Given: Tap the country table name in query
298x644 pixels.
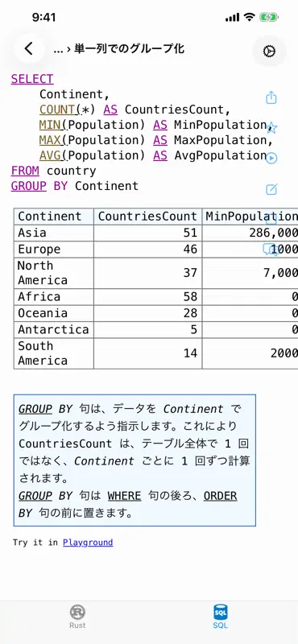Looking at the screenshot, I should point(71,171).
